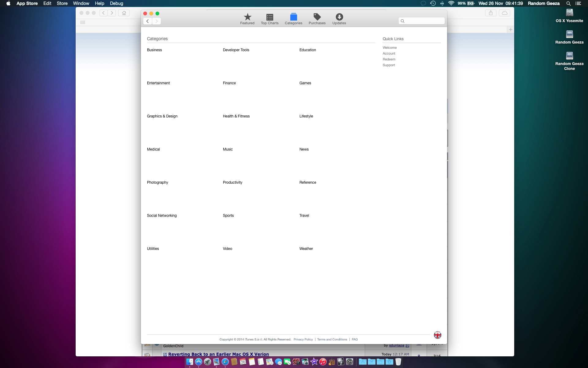Screen dimensions: 588x368
Task: Open the Photography category
Action: 157,182
